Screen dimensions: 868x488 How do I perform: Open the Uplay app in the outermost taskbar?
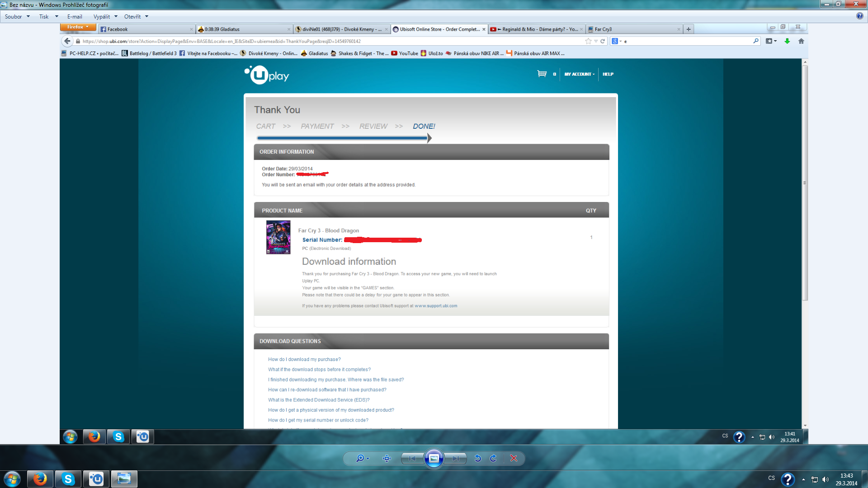coord(96,479)
